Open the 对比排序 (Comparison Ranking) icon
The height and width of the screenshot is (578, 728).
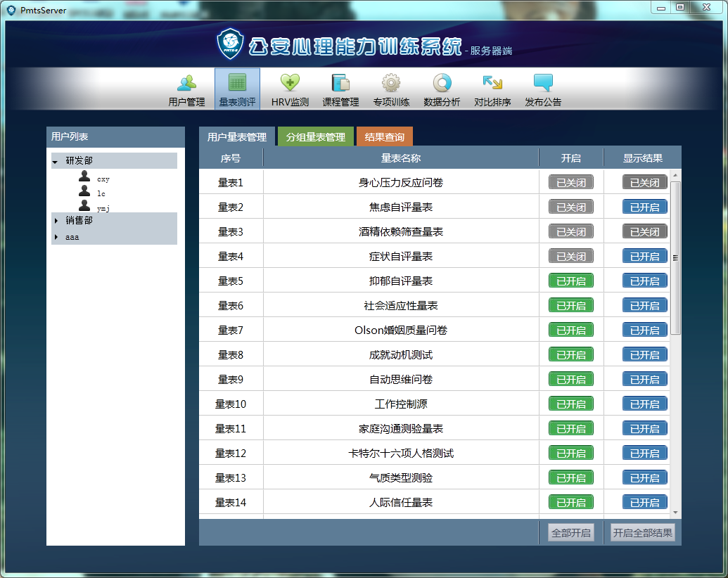(492, 89)
